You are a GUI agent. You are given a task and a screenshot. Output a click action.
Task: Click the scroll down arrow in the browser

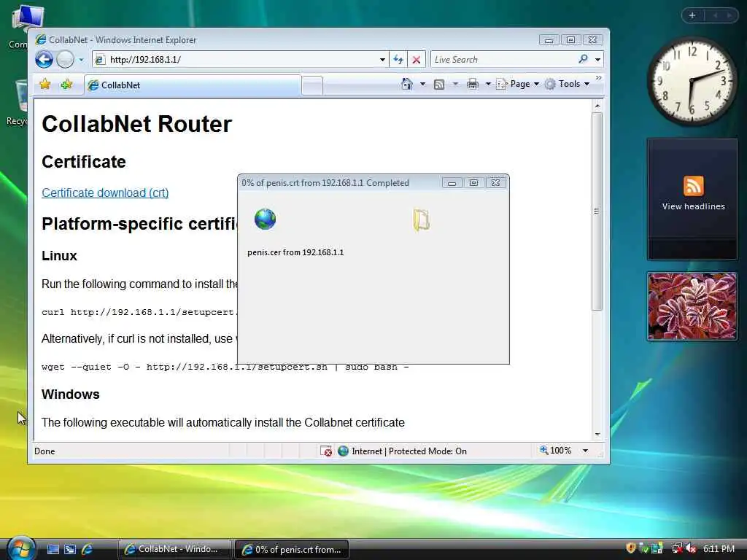coord(597,435)
